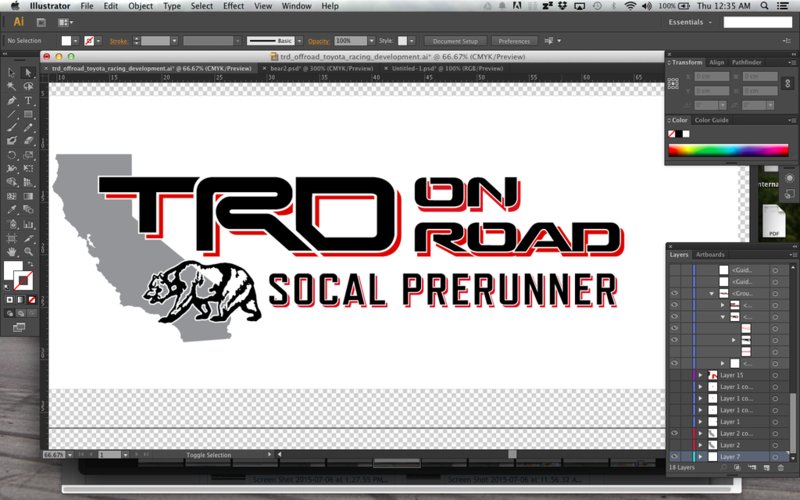800x500 pixels.
Task: Select the Zoom tool
Action: coord(28,252)
